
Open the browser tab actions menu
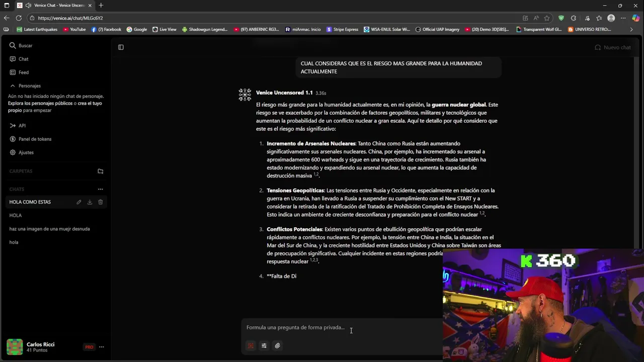(x=7, y=5)
